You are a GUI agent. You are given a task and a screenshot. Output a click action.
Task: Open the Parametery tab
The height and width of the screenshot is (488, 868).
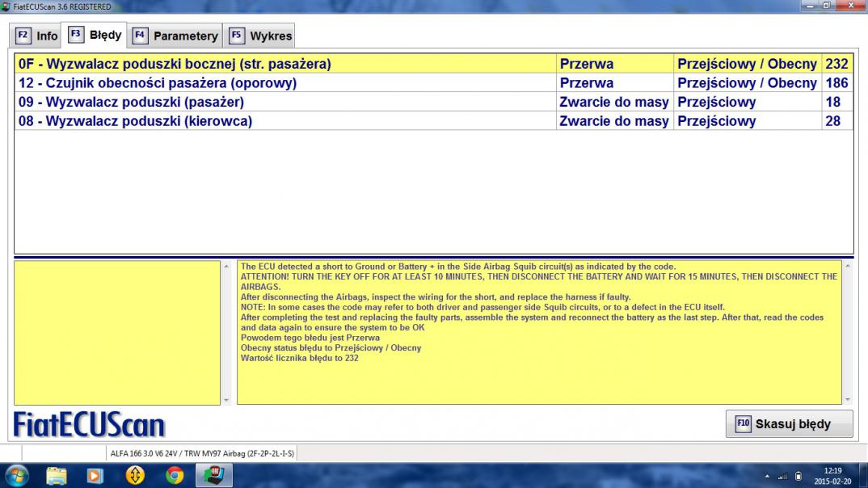pos(175,36)
